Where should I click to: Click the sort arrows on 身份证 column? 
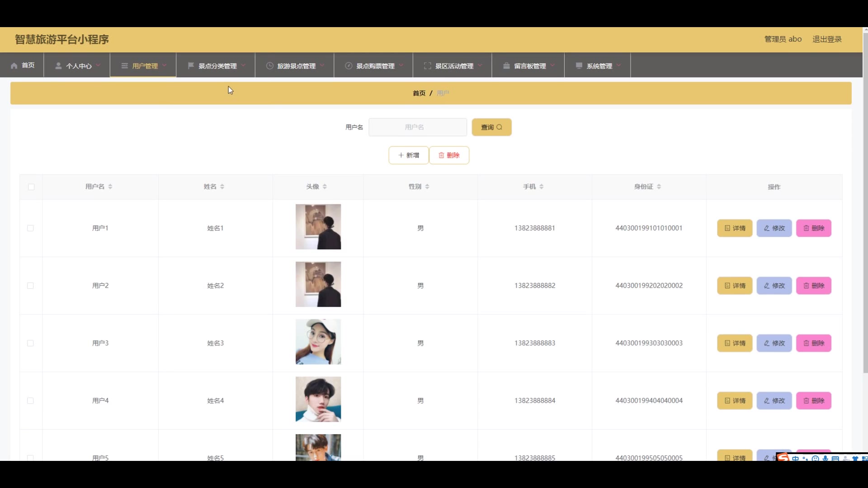[x=659, y=187]
